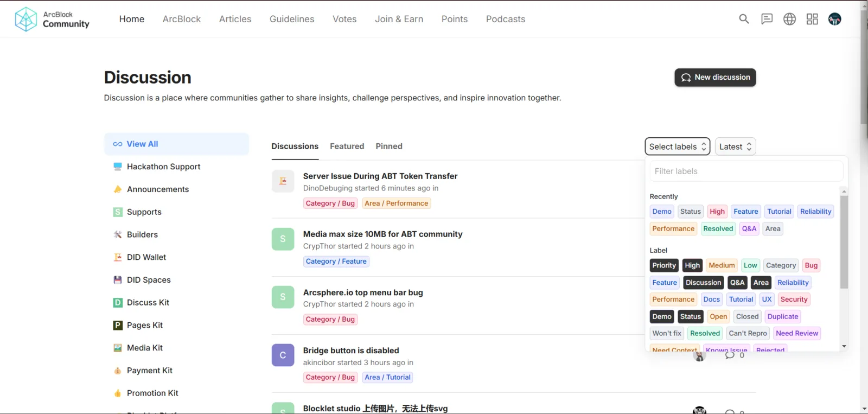Click the Discuss Kit D icon
This screenshot has height=414, width=868.
point(118,303)
